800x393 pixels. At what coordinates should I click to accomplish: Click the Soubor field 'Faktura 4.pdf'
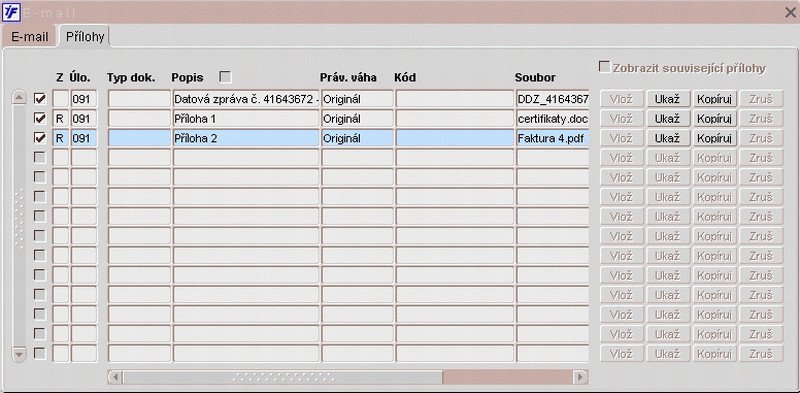[553, 138]
